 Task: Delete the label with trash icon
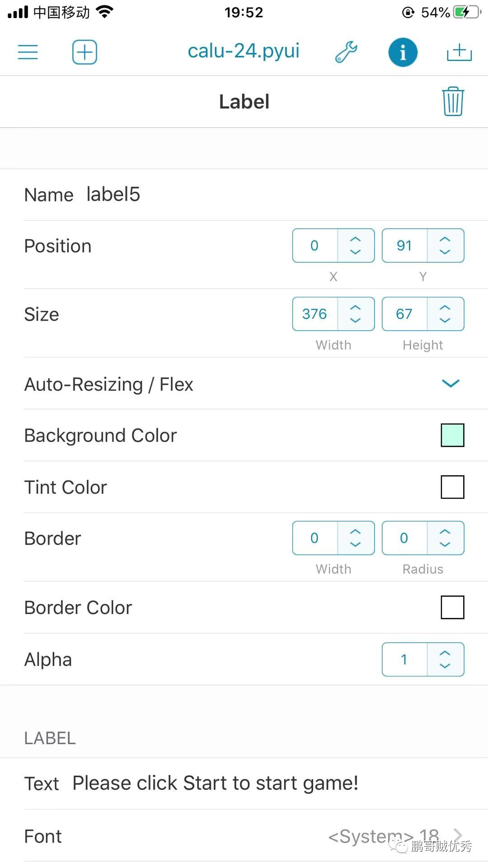(x=453, y=102)
